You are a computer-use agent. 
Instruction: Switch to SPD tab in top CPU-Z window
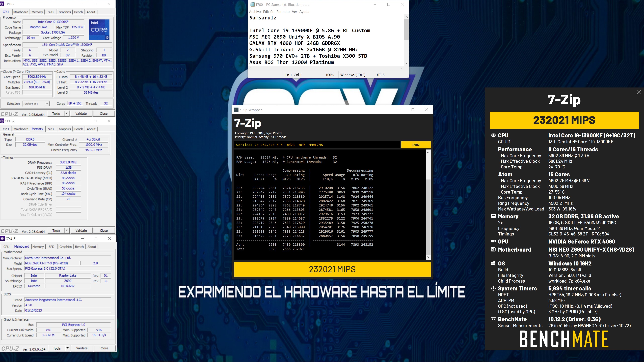click(x=50, y=12)
